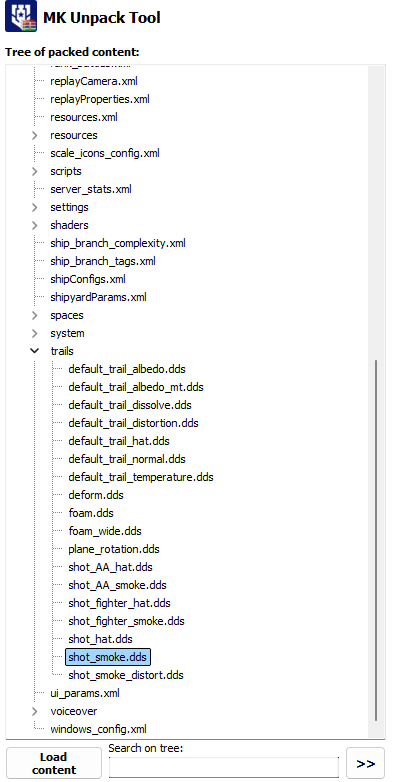Expand the scripts folder chevron
This screenshot has height=782, width=399.
coord(34,171)
